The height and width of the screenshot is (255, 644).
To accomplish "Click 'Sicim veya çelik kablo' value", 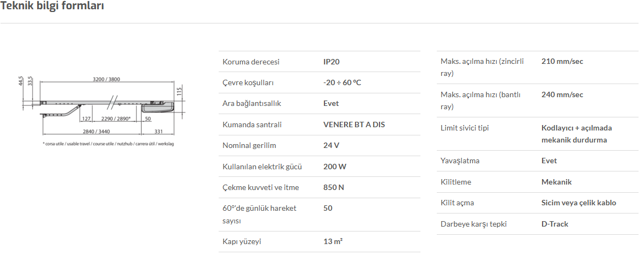I will 579,203.
